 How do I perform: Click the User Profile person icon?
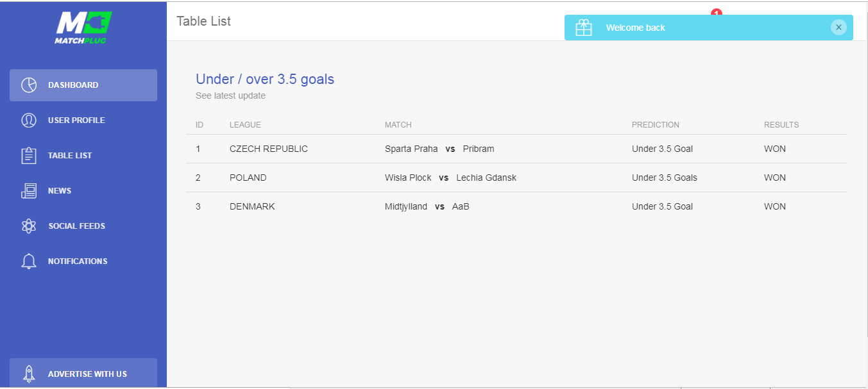[x=29, y=120]
